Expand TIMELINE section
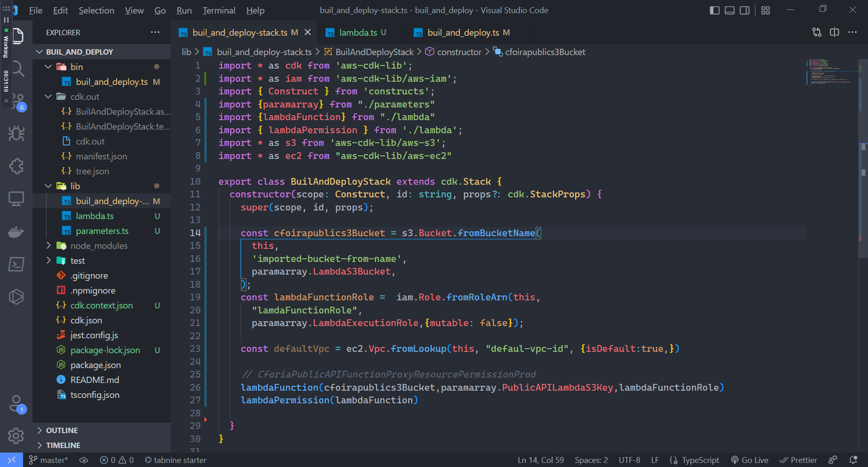This screenshot has height=467, width=868. pyautogui.click(x=102, y=445)
